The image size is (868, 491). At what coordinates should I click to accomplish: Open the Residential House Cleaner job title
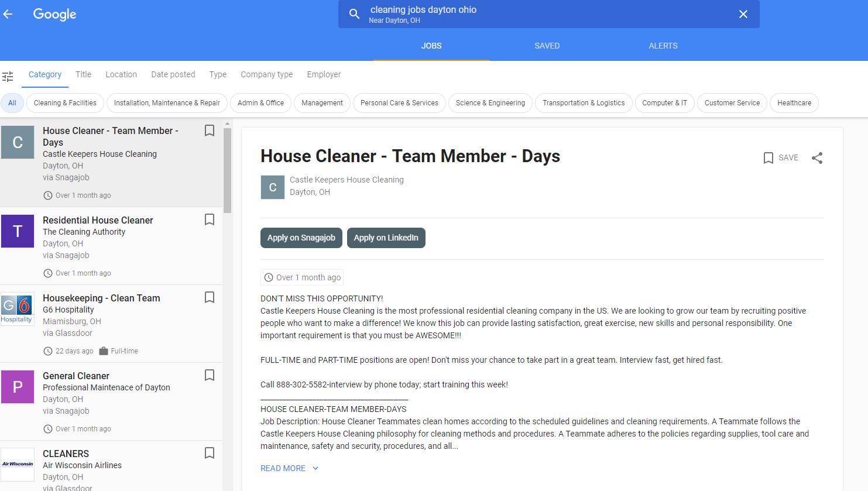[98, 220]
